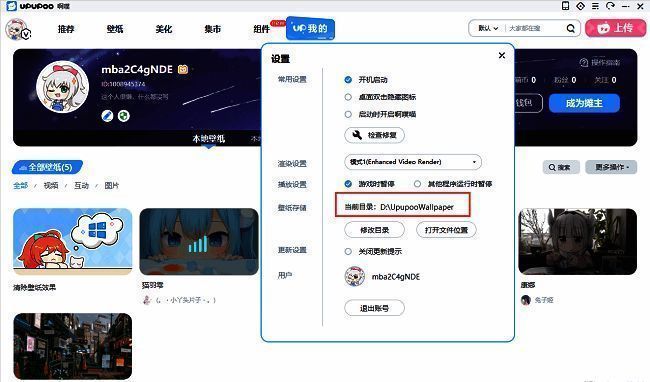Open render mode Enhanced Video Render dropdown

413,162
